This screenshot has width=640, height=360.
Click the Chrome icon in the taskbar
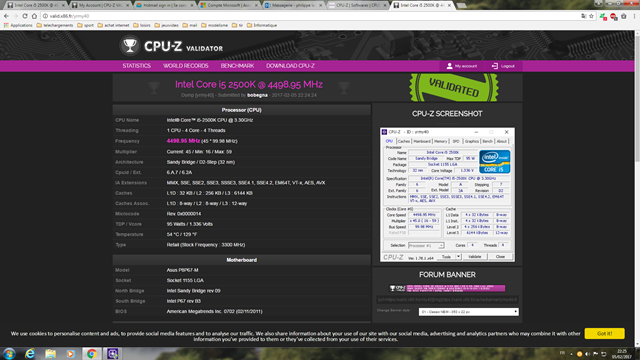[x=92, y=353]
